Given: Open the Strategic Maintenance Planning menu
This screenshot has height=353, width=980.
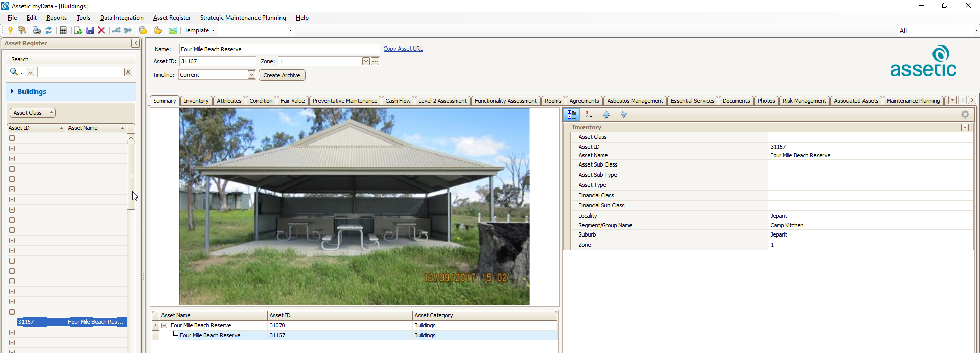Looking at the screenshot, I should click(243, 18).
